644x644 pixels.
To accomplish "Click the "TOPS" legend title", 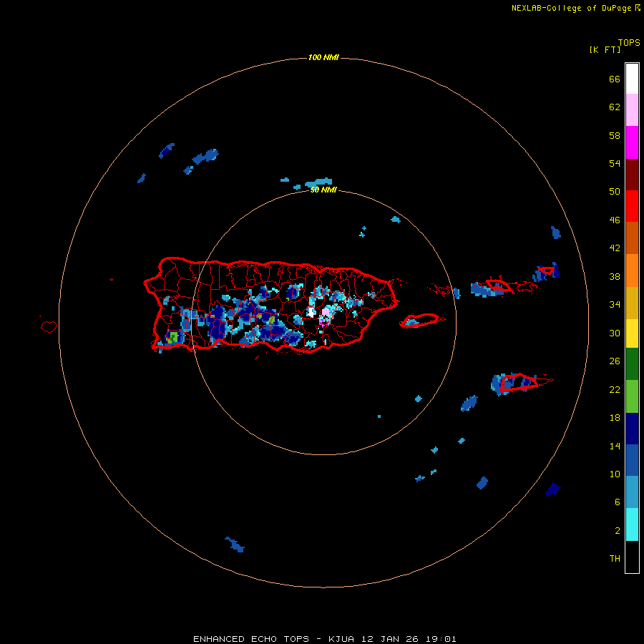I will (x=629, y=43).
